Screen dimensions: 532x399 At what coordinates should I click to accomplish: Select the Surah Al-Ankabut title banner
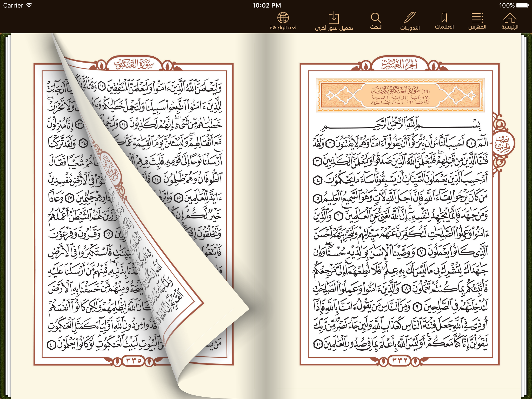[x=400, y=95]
